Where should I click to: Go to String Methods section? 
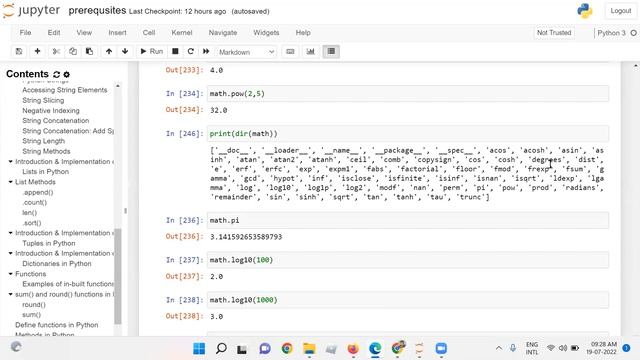point(46,151)
